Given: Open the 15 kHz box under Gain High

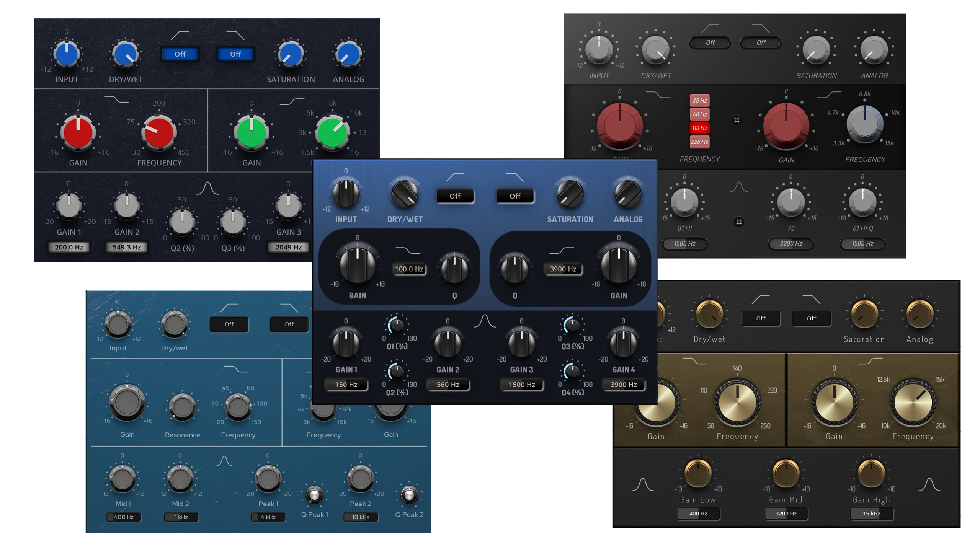Looking at the screenshot, I should tap(871, 514).
